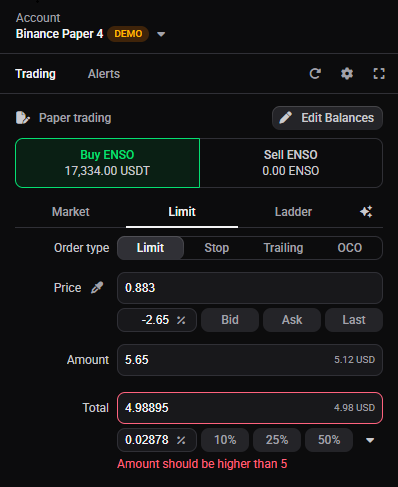Expand more percentage options arrow
Viewport: 398px width, 487px height.
370,440
